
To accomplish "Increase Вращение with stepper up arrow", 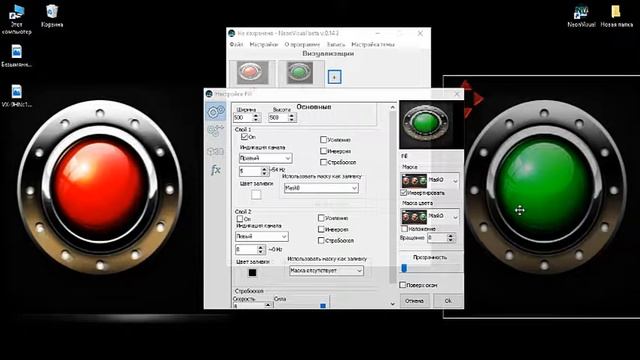I will click(450, 236).
